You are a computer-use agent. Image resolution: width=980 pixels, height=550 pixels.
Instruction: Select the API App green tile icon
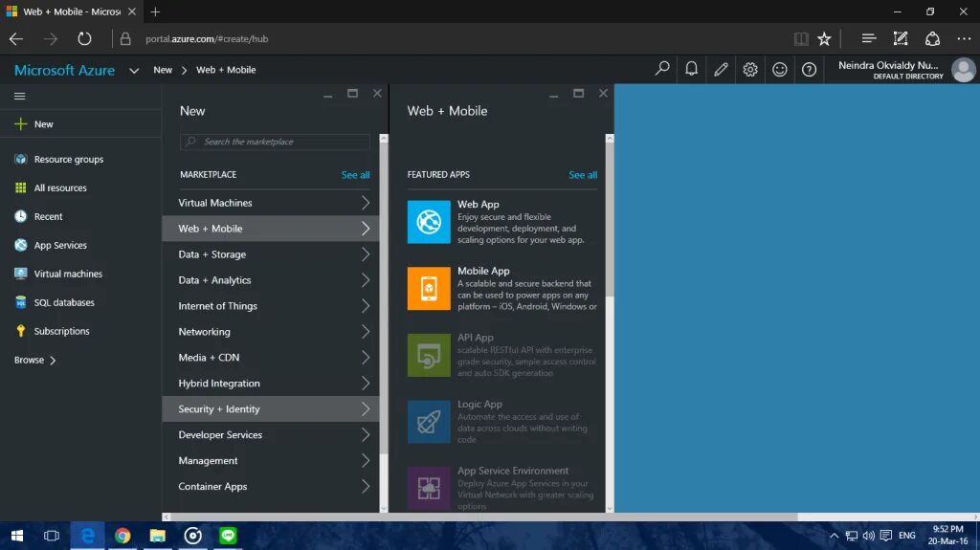[429, 355]
